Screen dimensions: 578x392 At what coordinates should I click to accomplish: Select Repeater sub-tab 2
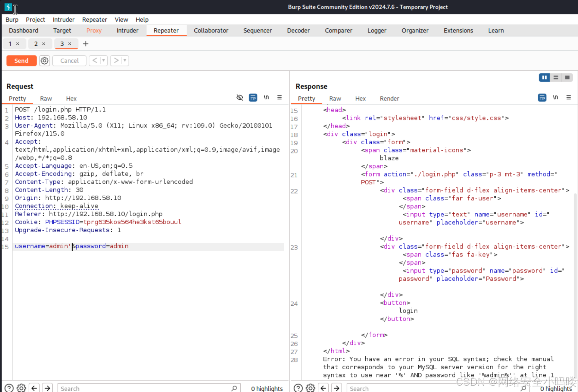(x=36, y=44)
